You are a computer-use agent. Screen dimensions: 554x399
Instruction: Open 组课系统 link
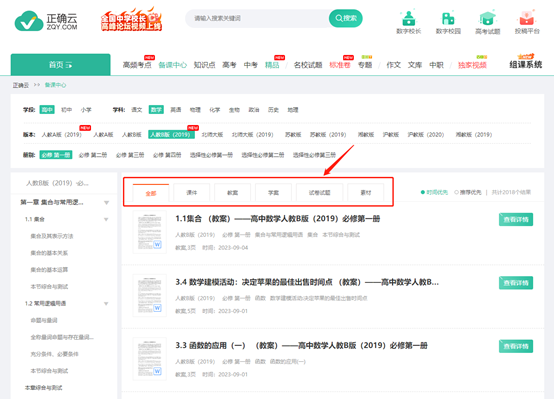[x=525, y=64]
